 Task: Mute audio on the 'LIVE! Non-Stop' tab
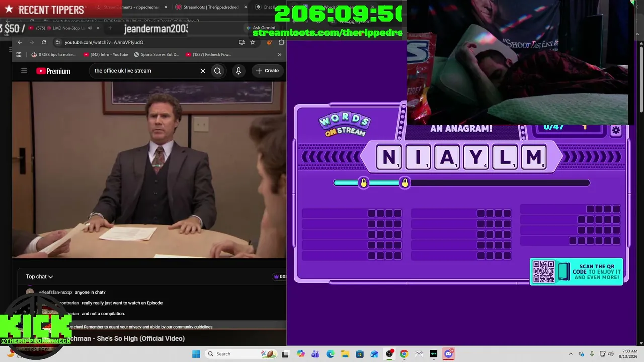coord(90,28)
